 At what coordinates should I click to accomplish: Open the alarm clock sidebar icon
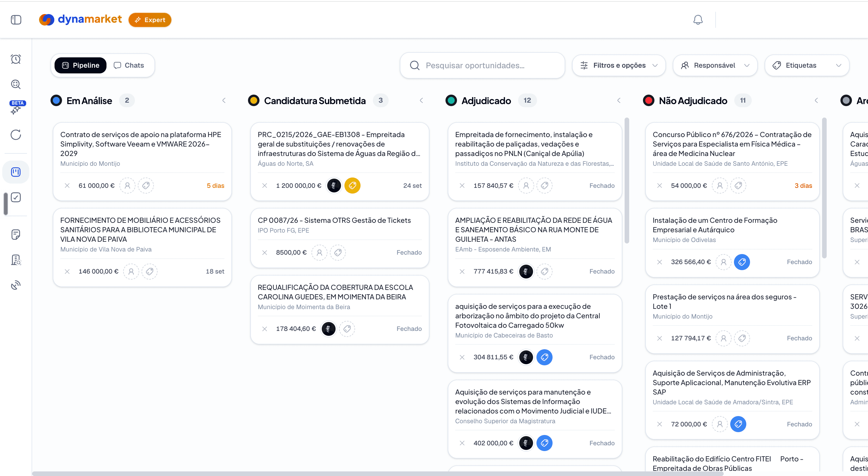pyautogui.click(x=16, y=59)
